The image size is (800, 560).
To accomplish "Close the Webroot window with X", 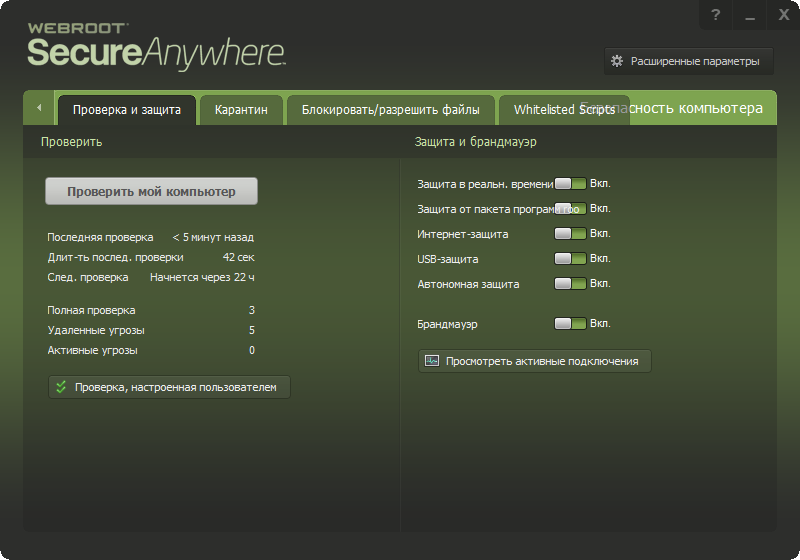I will pyautogui.click(x=784, y=15).
